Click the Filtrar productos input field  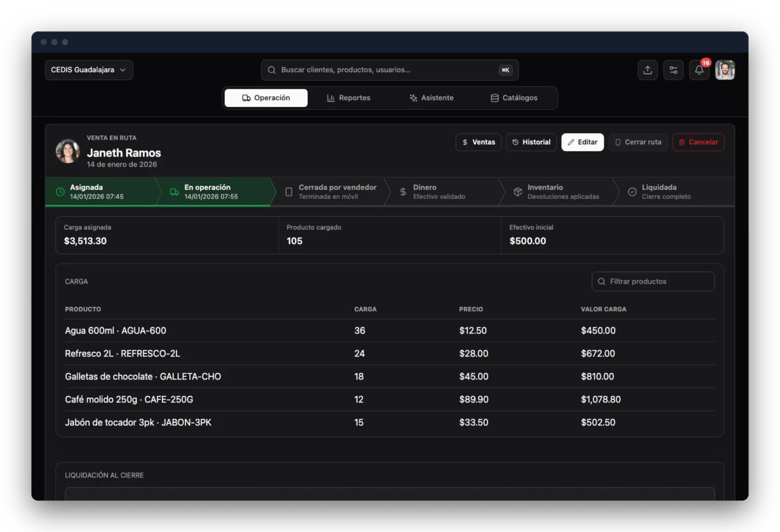coord(653,282)
